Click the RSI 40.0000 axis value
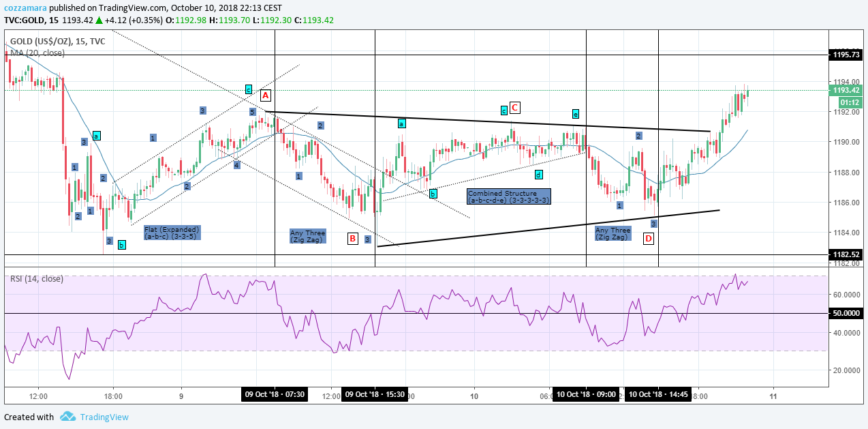Screen dimensions: 868x429 pos(846,333)
